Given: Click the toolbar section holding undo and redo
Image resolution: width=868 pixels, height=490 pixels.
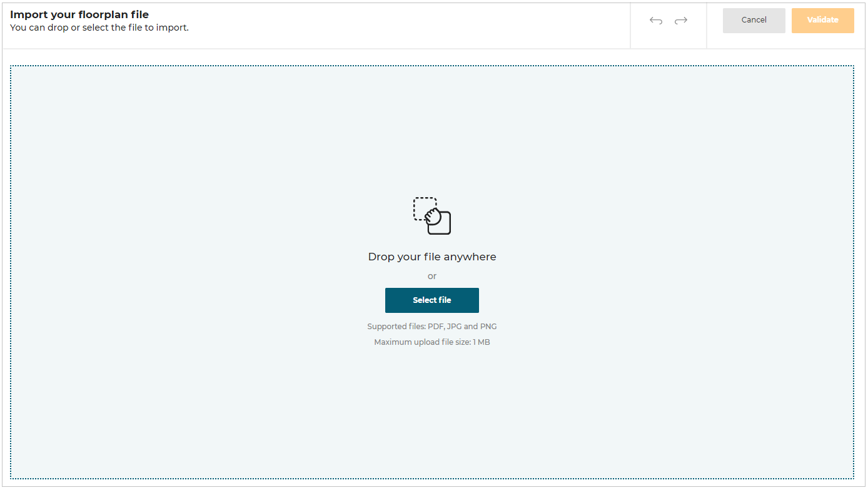Looking at the screenshot, I should click(668, 25).
